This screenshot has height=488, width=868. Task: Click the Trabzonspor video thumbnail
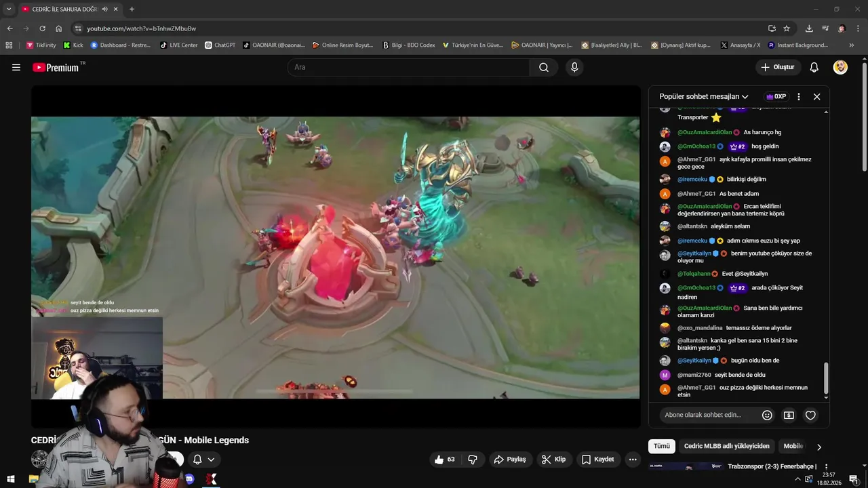pyautogui.click(x=686, y=466)
